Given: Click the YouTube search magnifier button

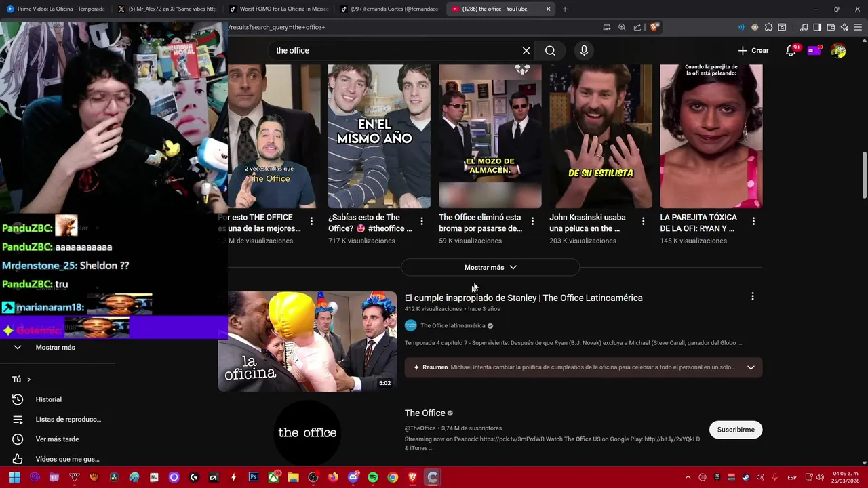Looking at the screenshot, I should click(x=550, y=51).
